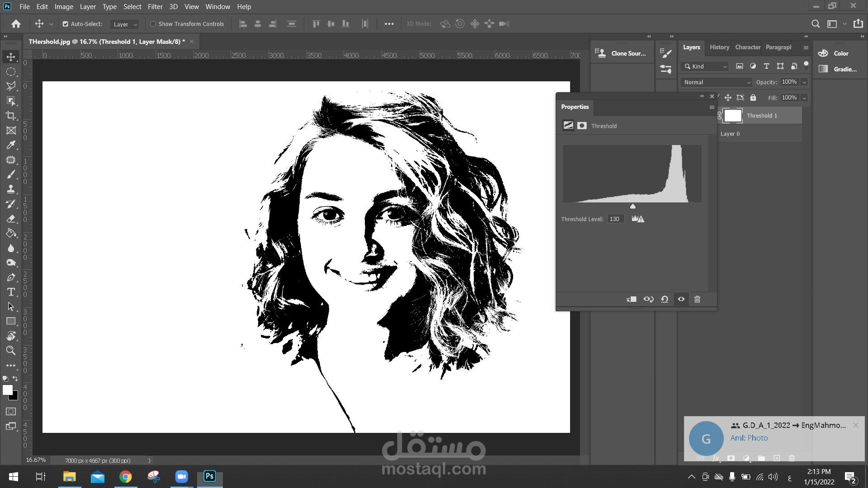Delete the adjustment layer using the Properties trash icon
Viewport: 868px width, 488px height.
click(697, 299)
